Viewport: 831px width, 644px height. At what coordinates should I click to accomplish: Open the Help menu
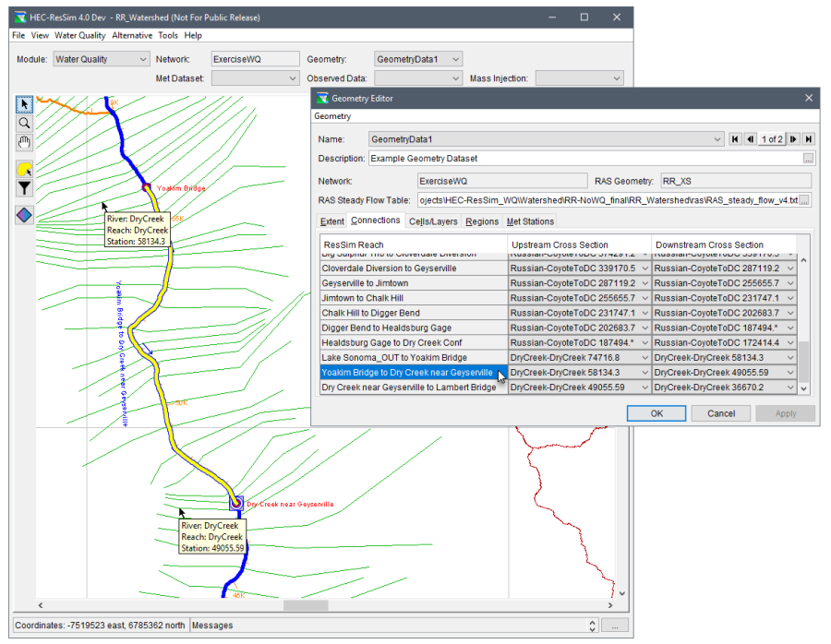coord(193,35)
